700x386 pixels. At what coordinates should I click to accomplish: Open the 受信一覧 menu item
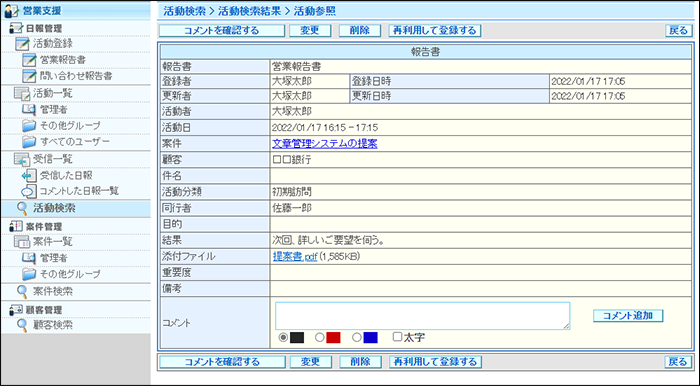pyautogui.click(x=52, y=159)
